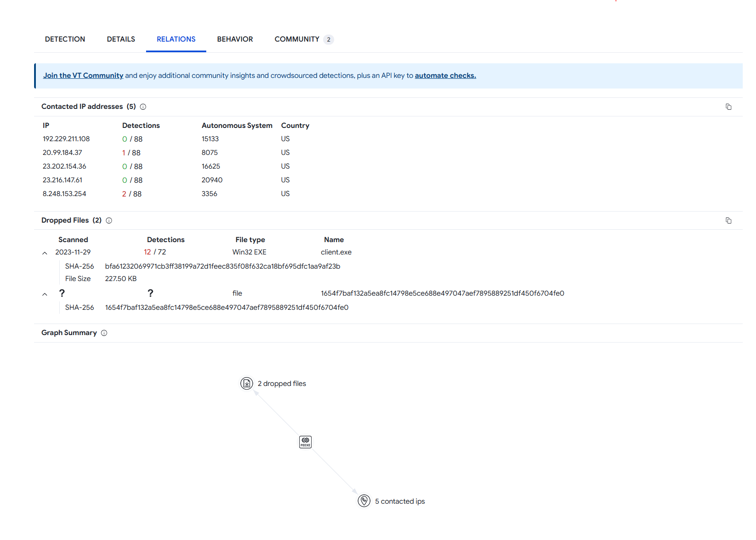Screen dimensions: 756x540
Task: Click the '5 contacted ips' graph label
Action: (400, 501)
